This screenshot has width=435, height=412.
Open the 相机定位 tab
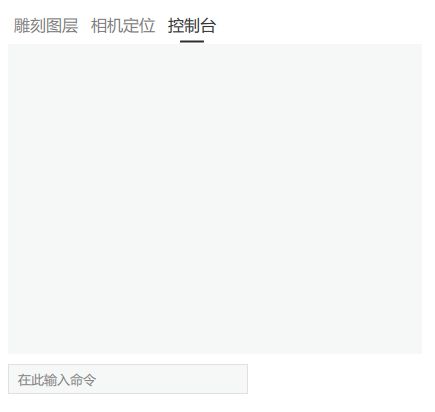point(123,26)
